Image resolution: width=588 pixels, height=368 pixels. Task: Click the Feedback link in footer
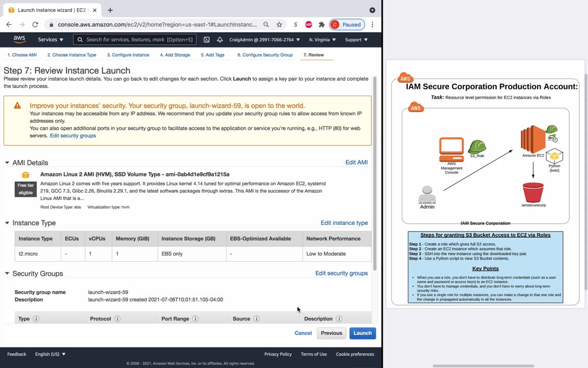(16, 354)
